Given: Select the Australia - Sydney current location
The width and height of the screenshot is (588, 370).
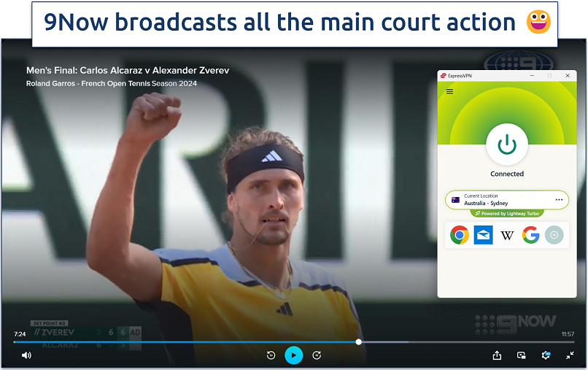Looking at the screenshot, I should [x=507, y=200].
